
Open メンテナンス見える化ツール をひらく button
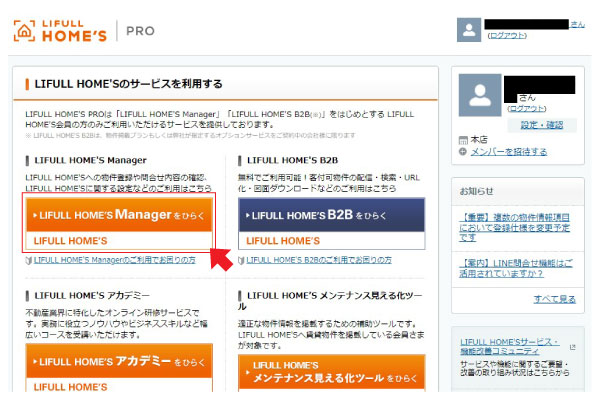(331, 373)
